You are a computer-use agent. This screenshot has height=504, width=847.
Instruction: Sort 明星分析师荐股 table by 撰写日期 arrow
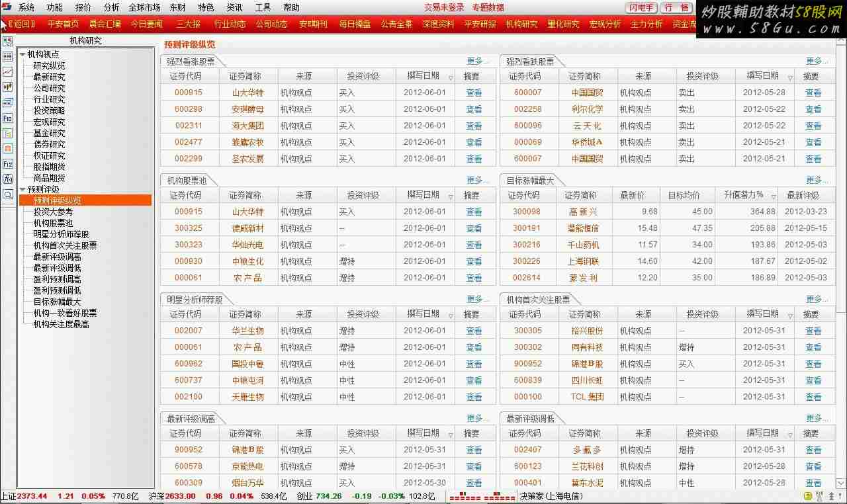coord(451,315)
